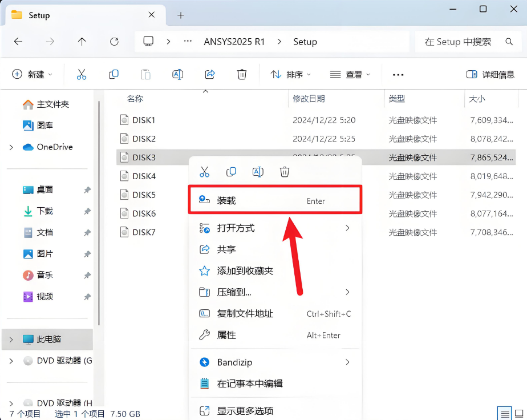The width and height of the screenshot is (527, 420).
Task: Click the Cut icon in the toolbar
Action: [x=82, y=74]
